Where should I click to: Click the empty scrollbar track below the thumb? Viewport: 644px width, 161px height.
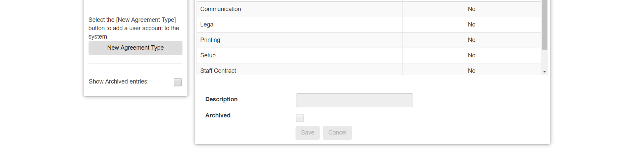tap(544, 59)
